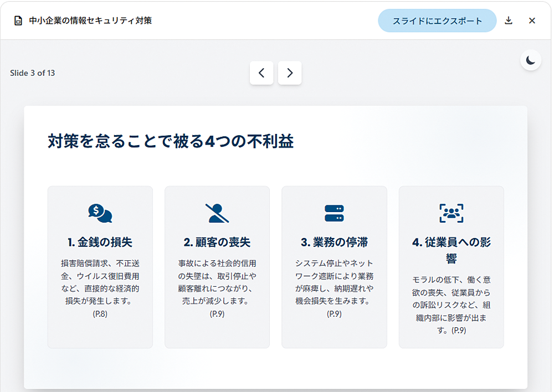Click the crossed-out user icon
Screen dimensions: 554x392
click(217, 213)
